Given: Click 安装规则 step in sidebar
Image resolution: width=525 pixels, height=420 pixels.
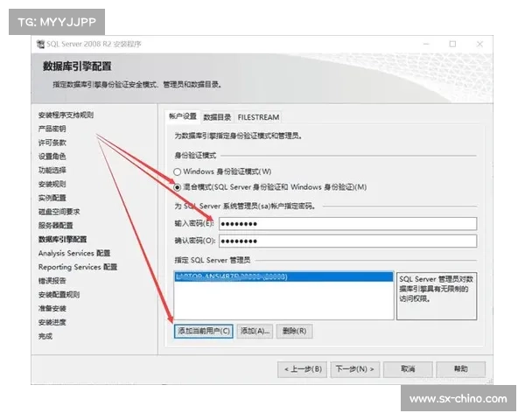Looking at the screenshot, I should point(52,185).
